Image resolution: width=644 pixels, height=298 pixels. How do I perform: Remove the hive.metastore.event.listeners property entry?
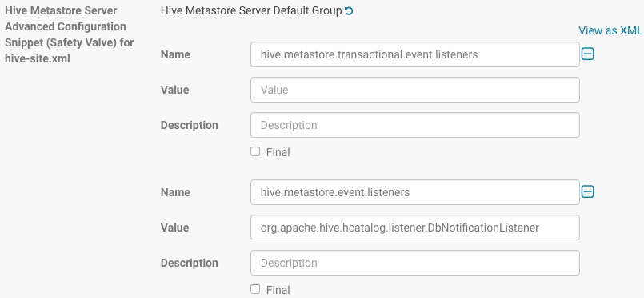pyautogui.click(x=588, y=192)
